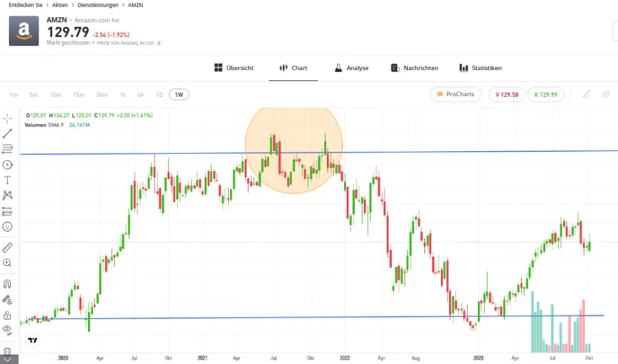Click the AMZN breadcrumb item
The width and height of the screenshot is (618, 364).
click(x=135, y=5)
